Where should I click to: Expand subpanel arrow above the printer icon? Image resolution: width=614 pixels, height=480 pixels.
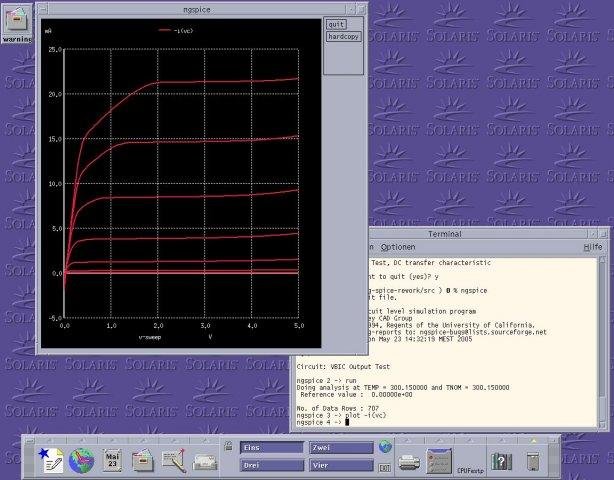pos(409,440)
